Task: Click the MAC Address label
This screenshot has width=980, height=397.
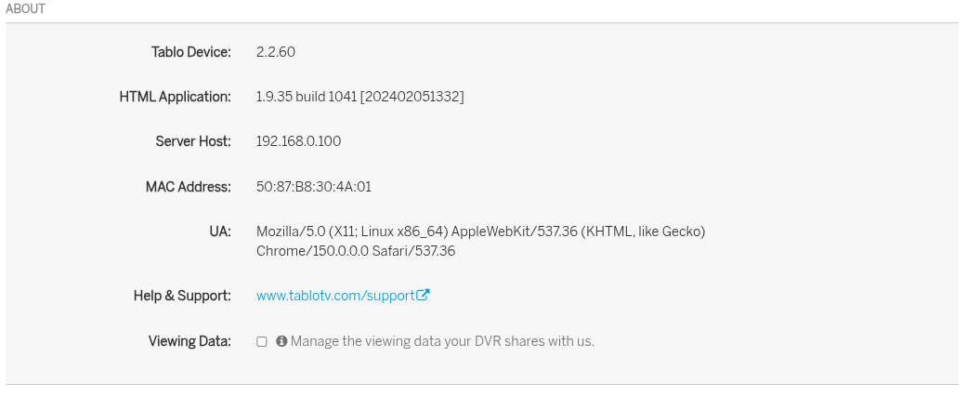Action: click(x=189, y=187)
